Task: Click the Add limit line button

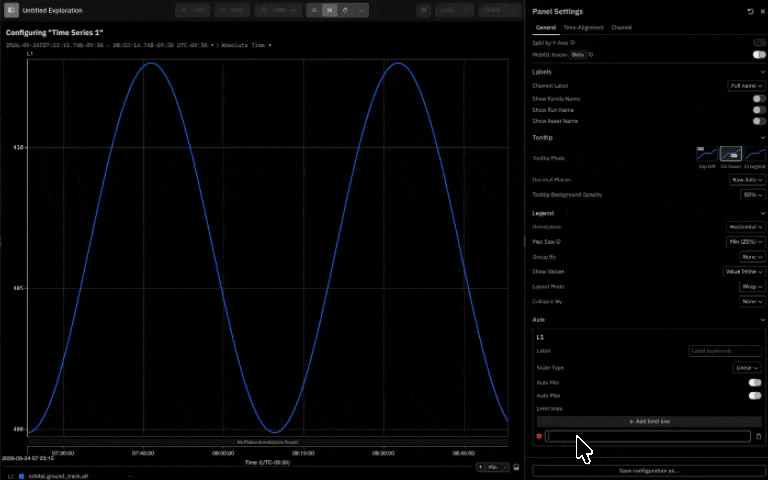Action: (649, 422)
